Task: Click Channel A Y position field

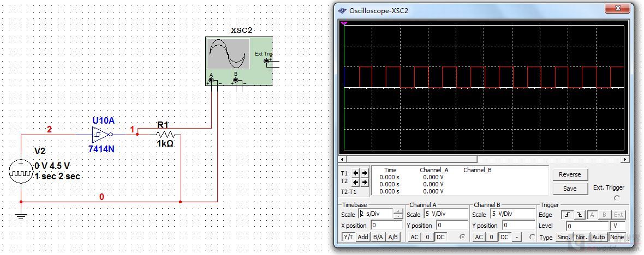Action: coord(452,225)
